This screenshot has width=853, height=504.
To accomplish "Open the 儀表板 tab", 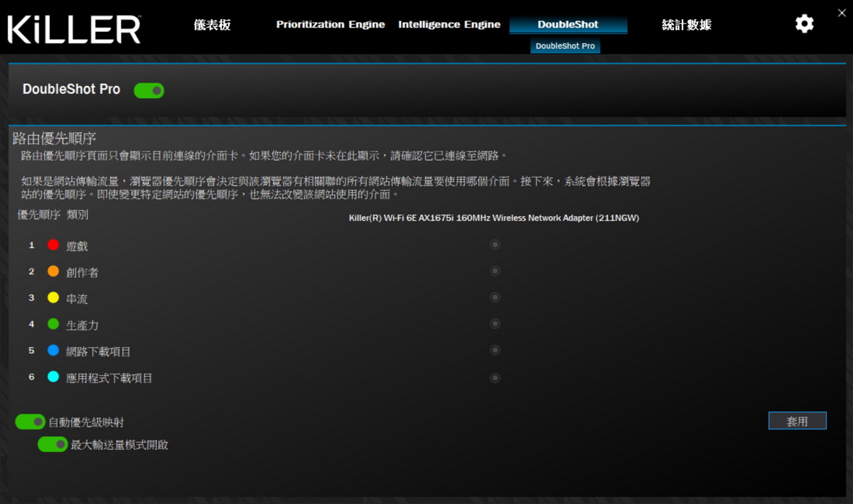I will pyautogui.click(x=213, y=25).
